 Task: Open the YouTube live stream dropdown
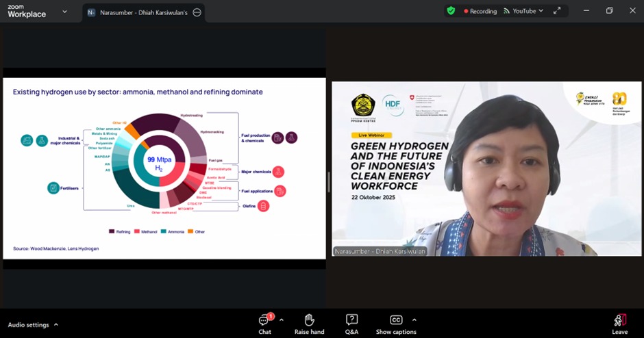coord(523,11)
